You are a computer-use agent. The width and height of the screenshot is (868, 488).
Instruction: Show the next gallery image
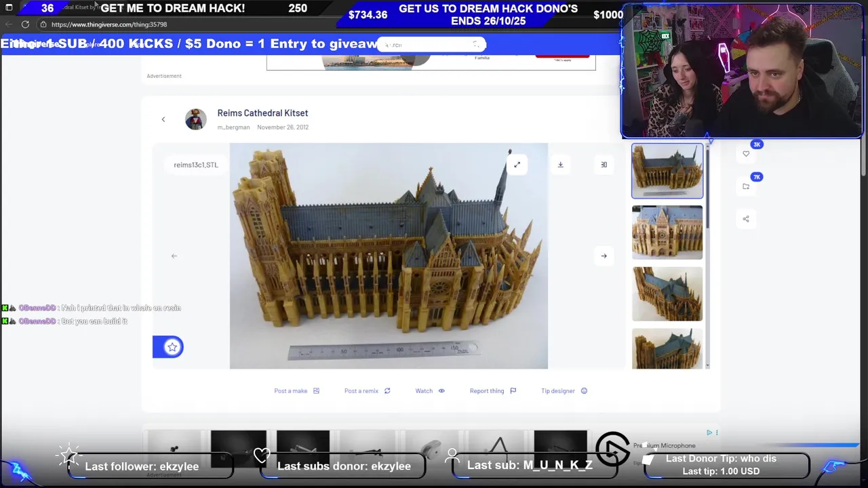tap(604, 256)
